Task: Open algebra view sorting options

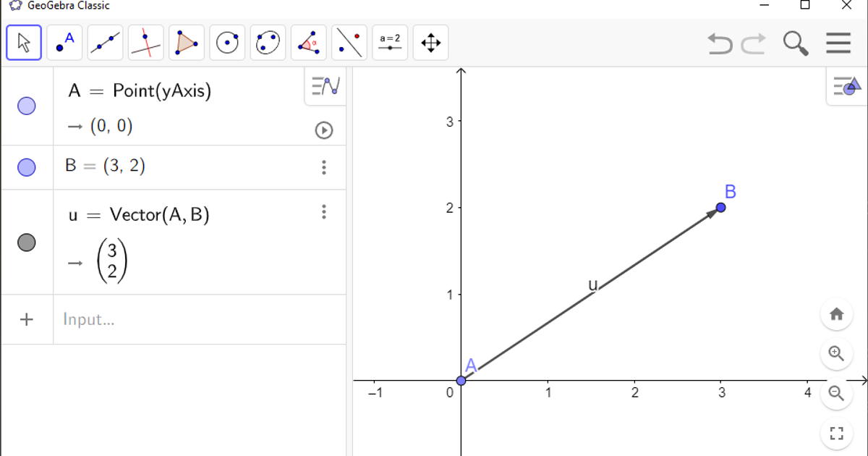Action: 324,85
